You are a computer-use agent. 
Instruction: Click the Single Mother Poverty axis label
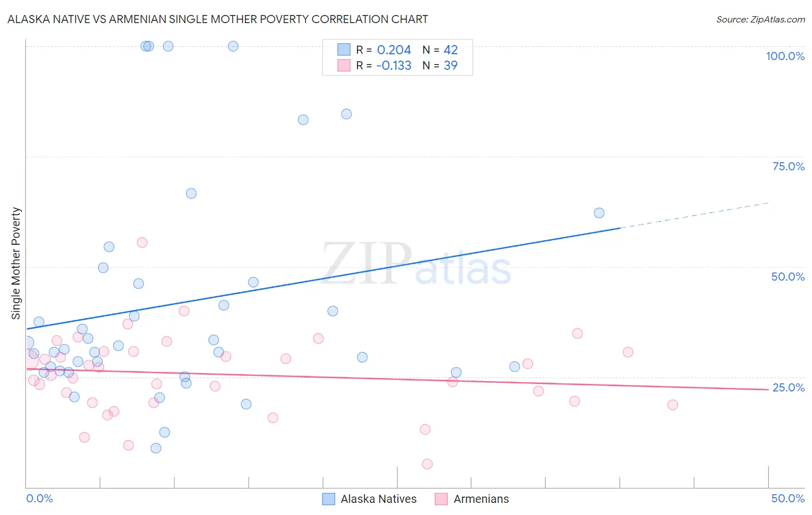(x=16, y=263)
